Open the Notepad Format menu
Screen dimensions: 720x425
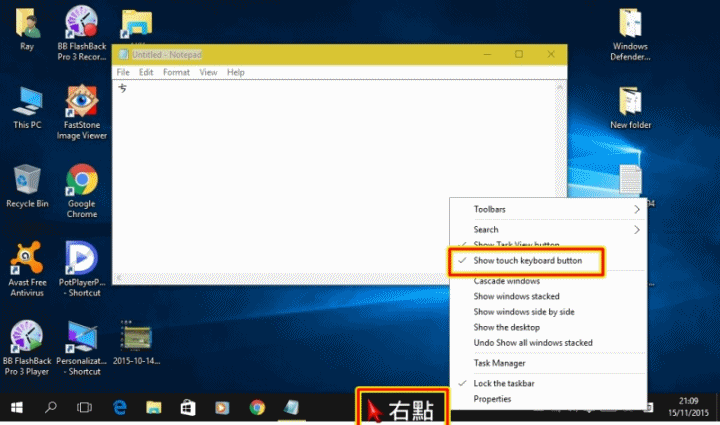[176, 73]
